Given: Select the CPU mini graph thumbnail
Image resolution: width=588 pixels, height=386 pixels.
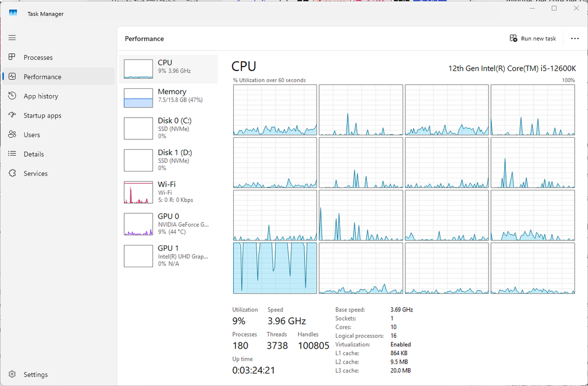Looking at the screenshot, I should tap(138, 69).
